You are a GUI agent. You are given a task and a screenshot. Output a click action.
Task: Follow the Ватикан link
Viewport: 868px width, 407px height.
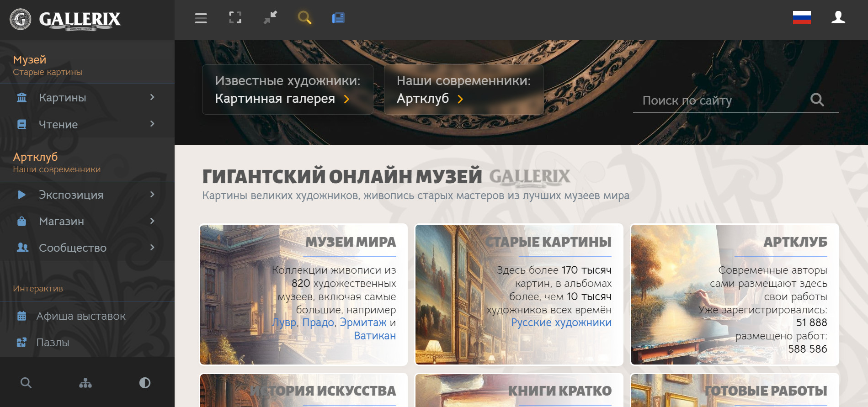(x=375, y=336)
